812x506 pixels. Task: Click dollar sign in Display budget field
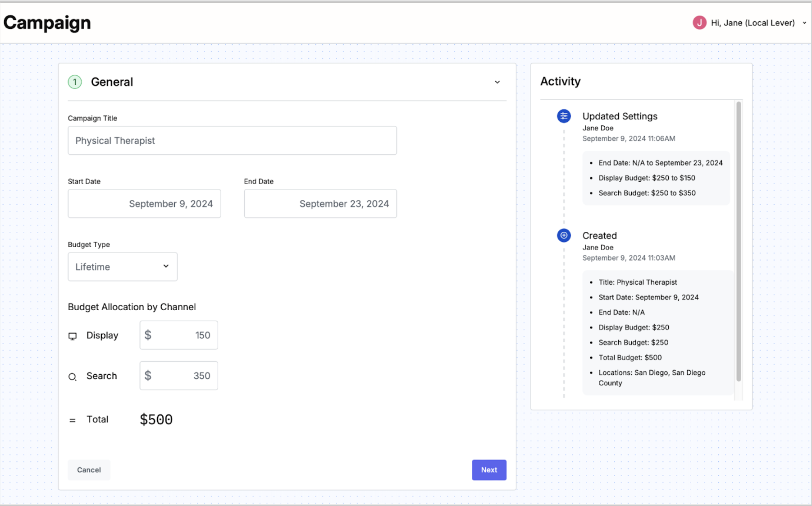pyautogui.click(x=148, y=335)
